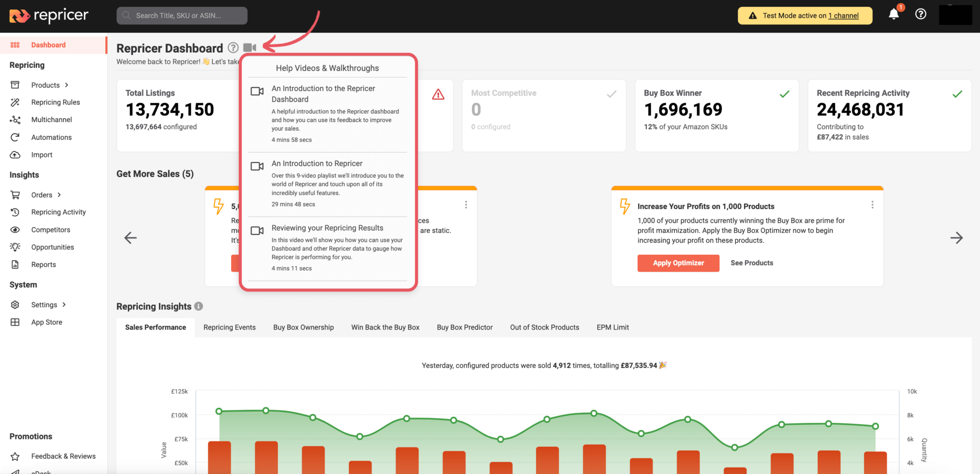
Task: Open Repricing Rules in sidebar
Action: click(x=56, y=102)
